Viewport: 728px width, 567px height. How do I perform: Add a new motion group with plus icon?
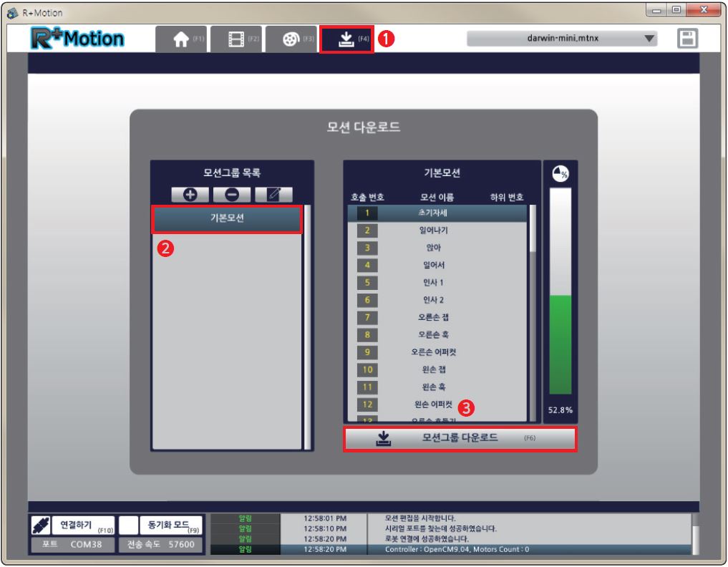[190, 193]
